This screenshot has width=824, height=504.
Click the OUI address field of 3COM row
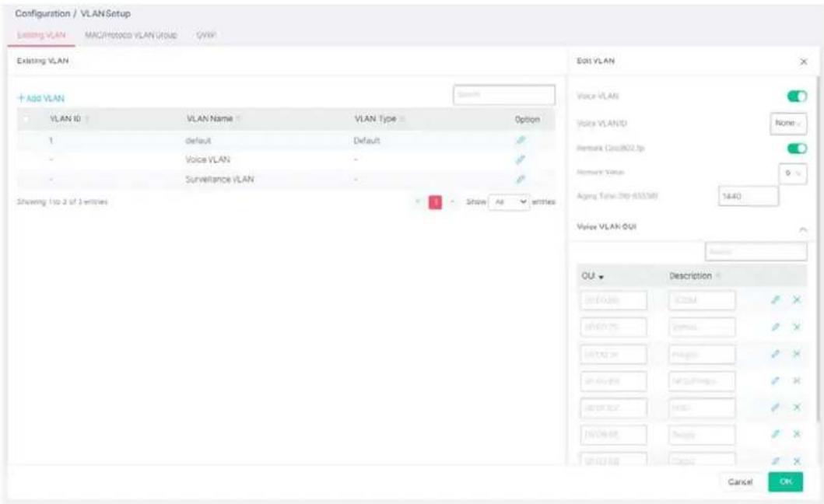pos(614,300)
